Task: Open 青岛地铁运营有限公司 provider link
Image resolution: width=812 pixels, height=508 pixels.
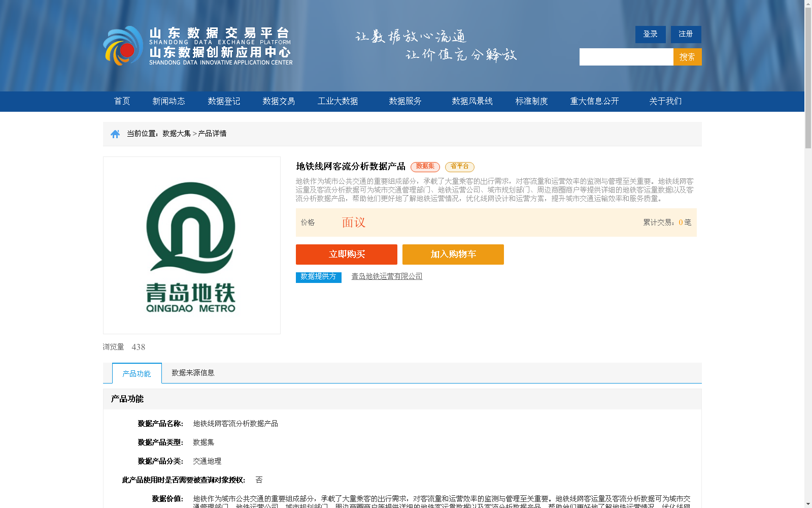Action: [387, 276]
